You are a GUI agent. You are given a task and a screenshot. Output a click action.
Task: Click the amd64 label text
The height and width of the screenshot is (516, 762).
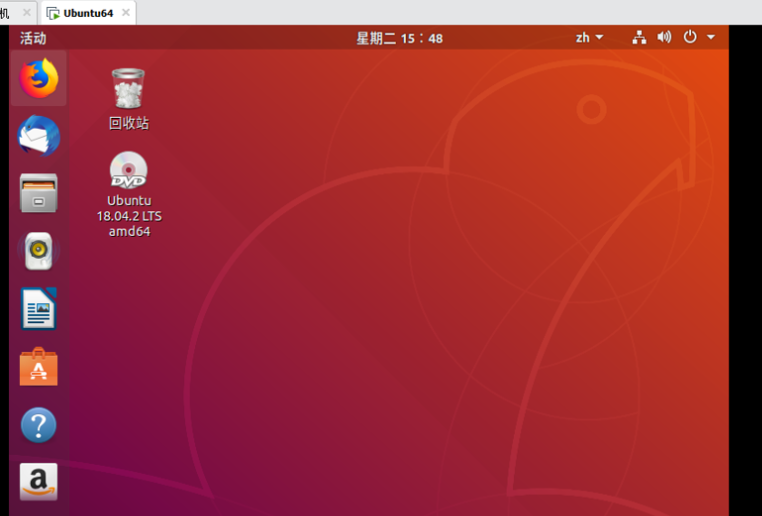point(129,231)
